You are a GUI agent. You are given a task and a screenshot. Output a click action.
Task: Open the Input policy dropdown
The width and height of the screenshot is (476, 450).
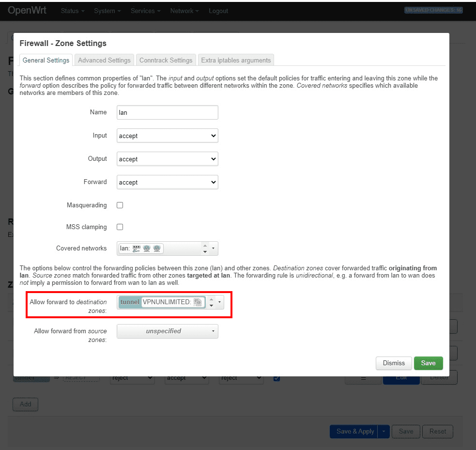[167, 136]
